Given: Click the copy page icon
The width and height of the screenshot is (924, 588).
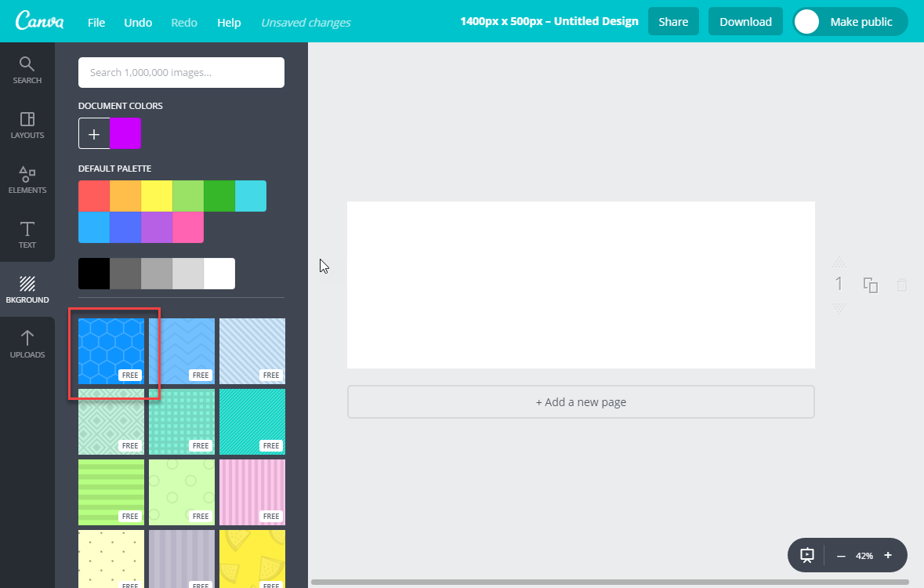Looking at the screenshot, I should point(871,285).
